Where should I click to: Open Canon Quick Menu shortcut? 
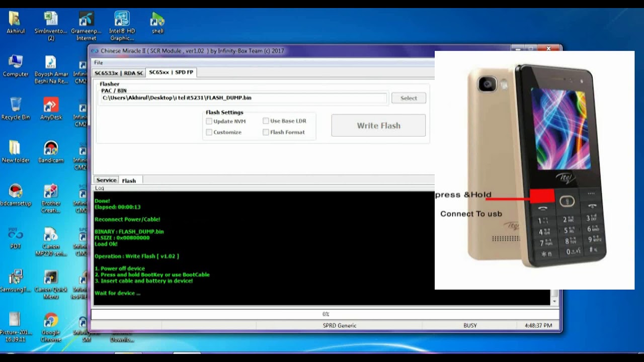(x=51, y=285)
